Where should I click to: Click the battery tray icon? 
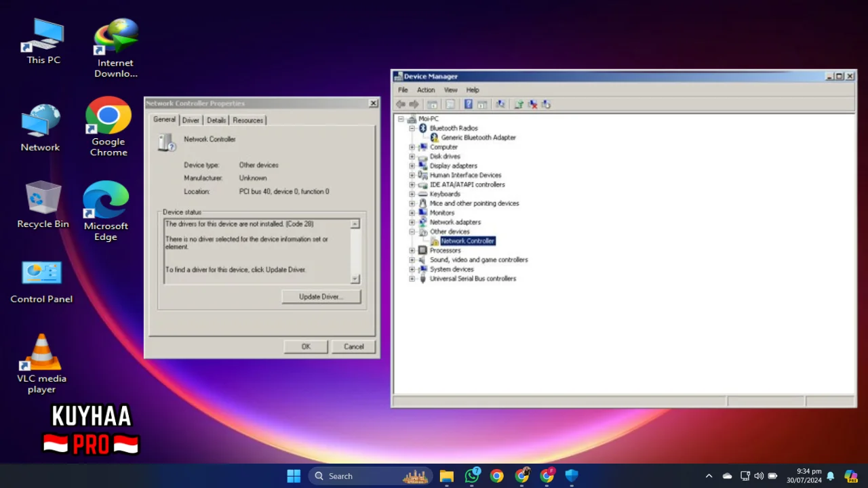tap(772, 476)
